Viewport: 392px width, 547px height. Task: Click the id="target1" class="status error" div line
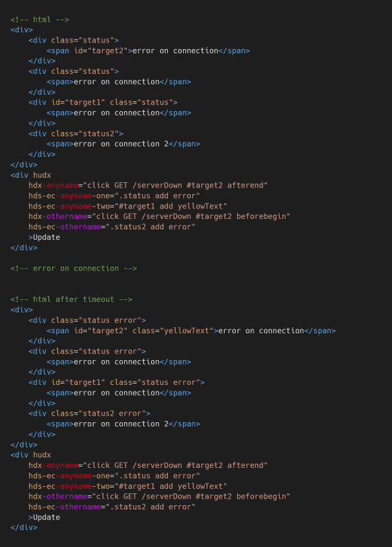[117, 382]
